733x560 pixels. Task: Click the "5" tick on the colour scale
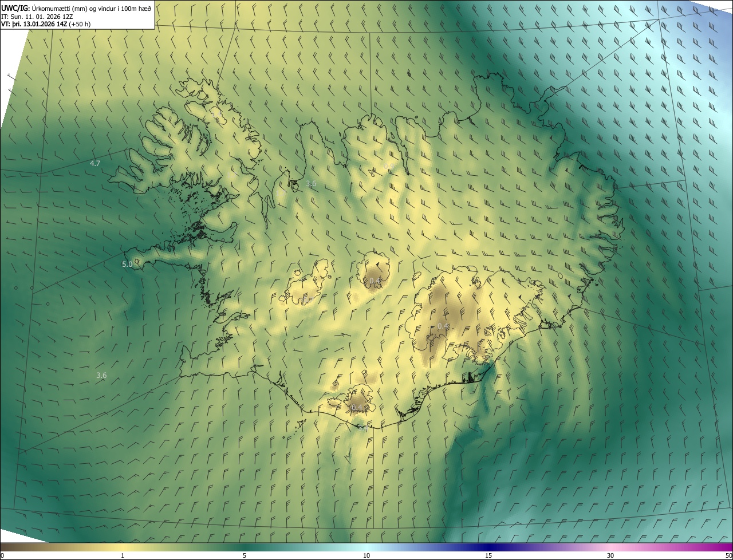[x=245, y=555]
